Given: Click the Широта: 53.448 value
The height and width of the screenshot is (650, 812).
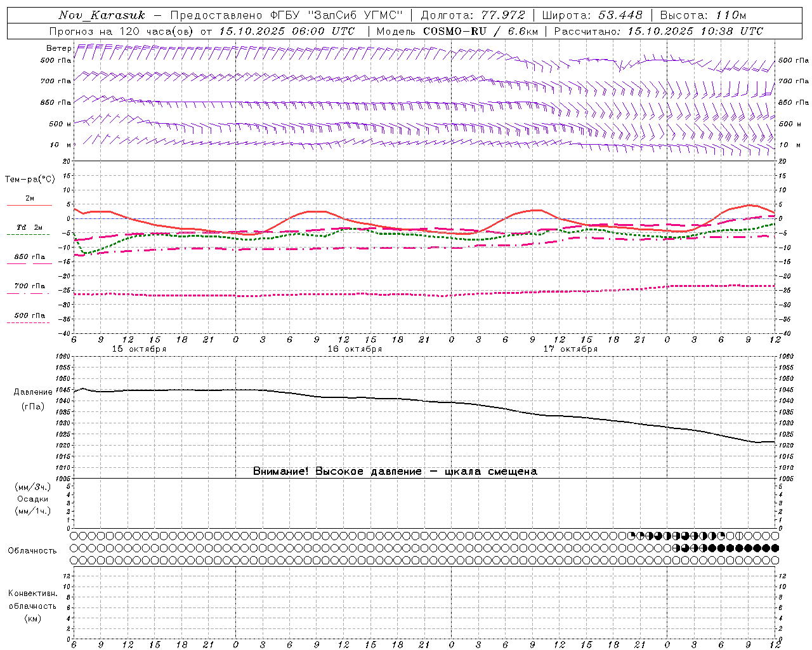Looking at the screenshot, I should pos(592,15).
